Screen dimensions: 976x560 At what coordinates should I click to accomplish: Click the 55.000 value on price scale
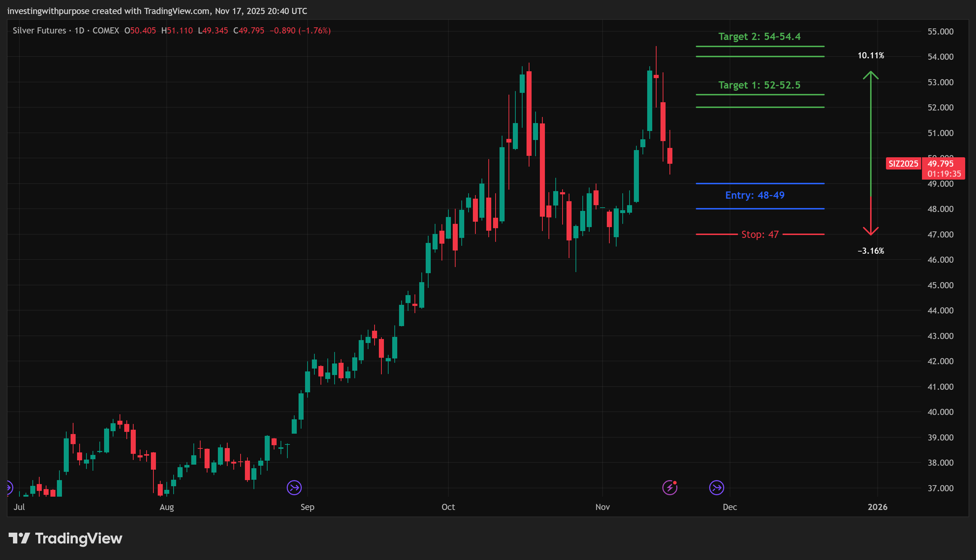(x=940, y=32)
